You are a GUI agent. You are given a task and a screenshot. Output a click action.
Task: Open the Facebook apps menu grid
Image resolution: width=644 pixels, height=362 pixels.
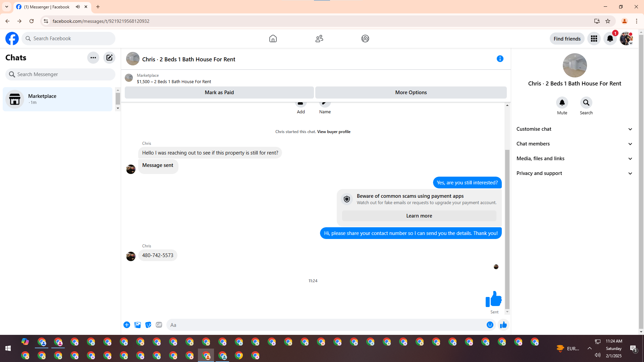[594, 39]
